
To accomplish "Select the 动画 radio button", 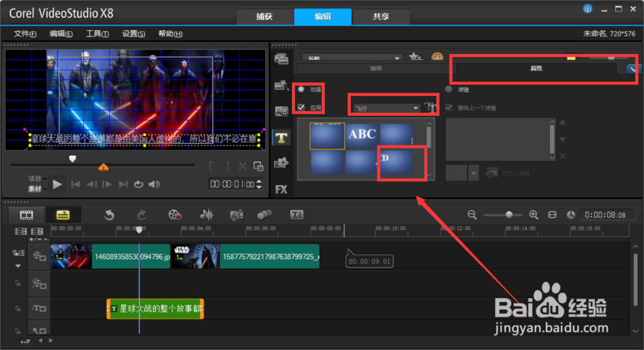I will [301, 89].
